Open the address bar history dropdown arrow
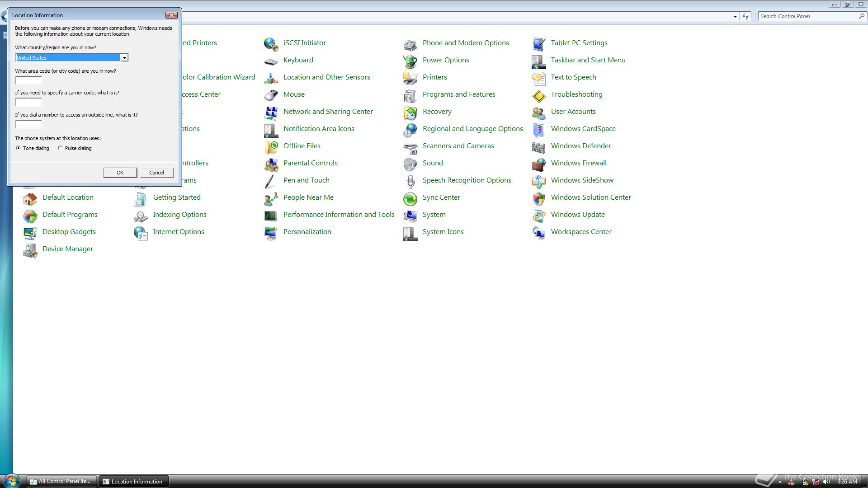Image resolution: width=868 pixels, height=488 pixels. tap(735, 16)
